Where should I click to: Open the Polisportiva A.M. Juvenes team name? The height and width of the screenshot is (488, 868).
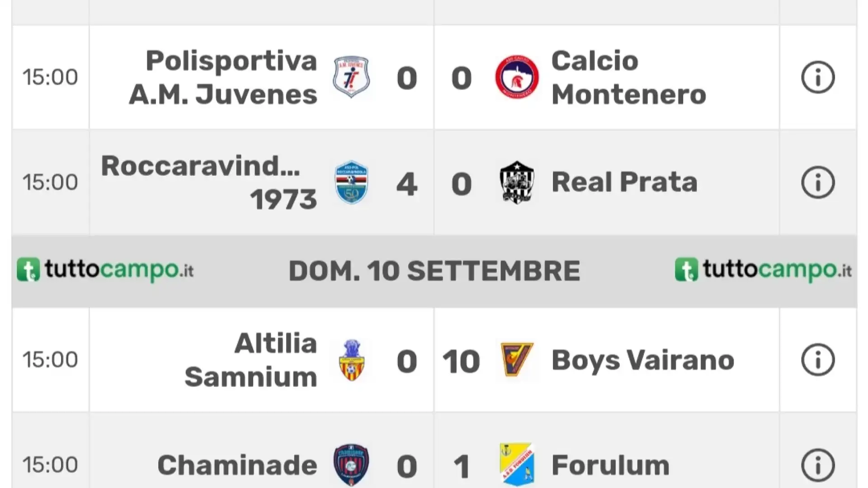click(x=223, y=77)
